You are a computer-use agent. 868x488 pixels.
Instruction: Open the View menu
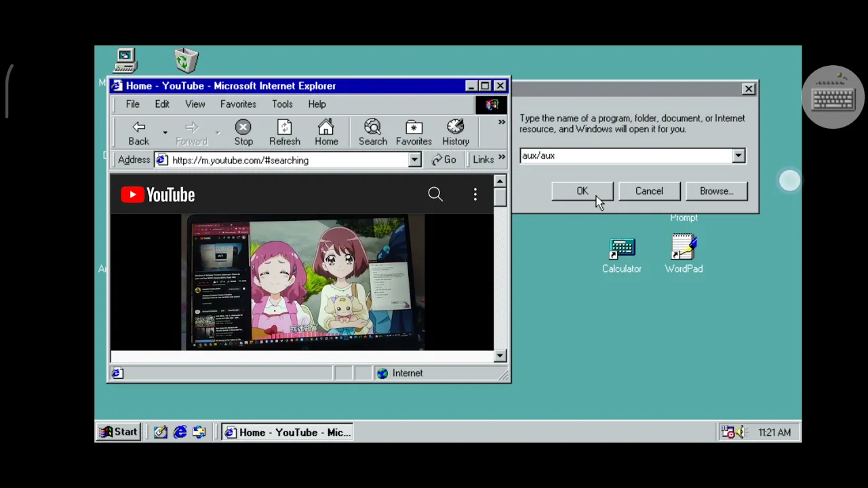coord(195,104)
